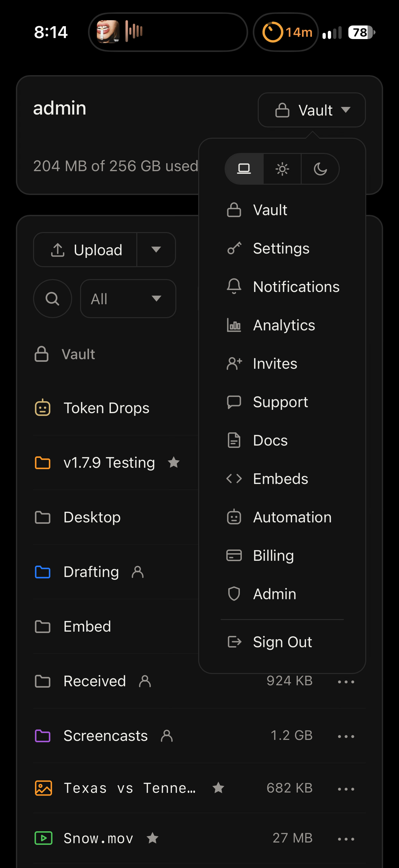
Task: Open the Vault account dropdown
Action: tap(312, 110)
